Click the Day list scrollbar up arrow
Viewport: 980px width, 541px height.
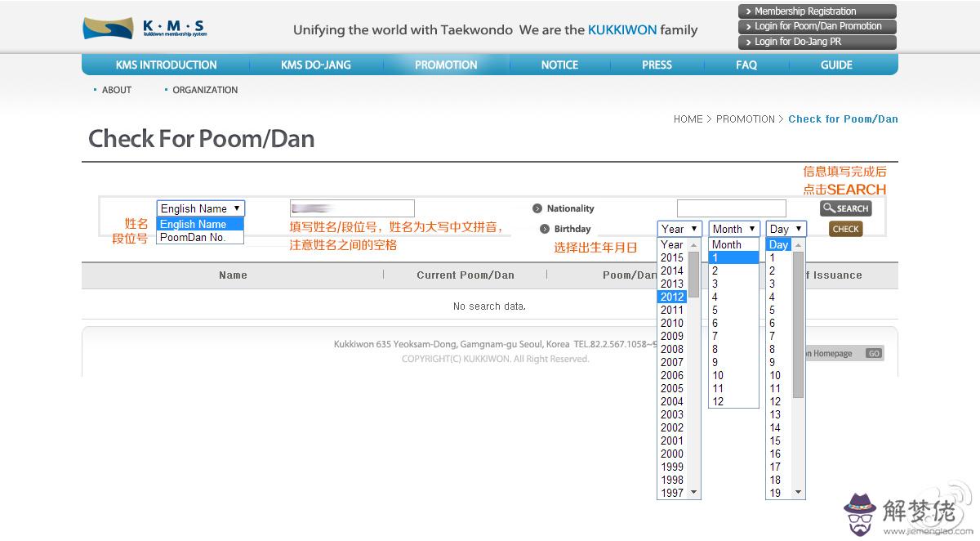pos(799,245)
